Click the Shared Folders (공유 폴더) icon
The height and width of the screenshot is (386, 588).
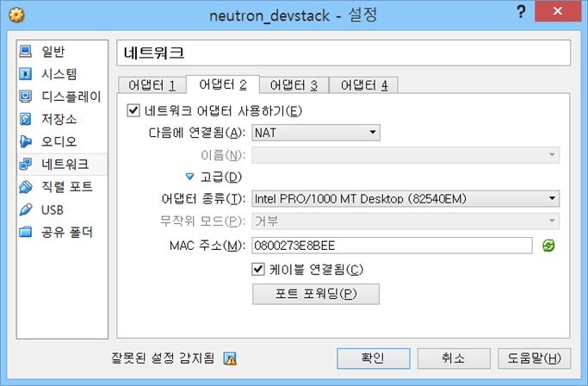tap(26, 232)
